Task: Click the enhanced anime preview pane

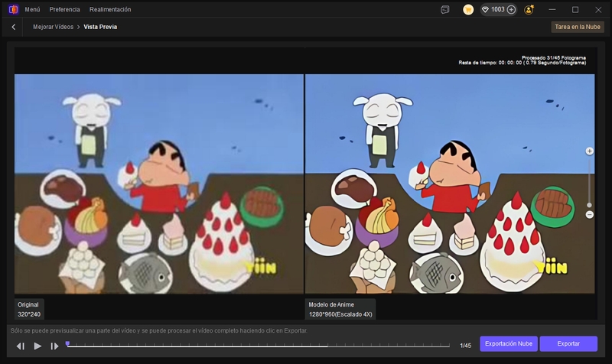Action: tap(450, 184)
